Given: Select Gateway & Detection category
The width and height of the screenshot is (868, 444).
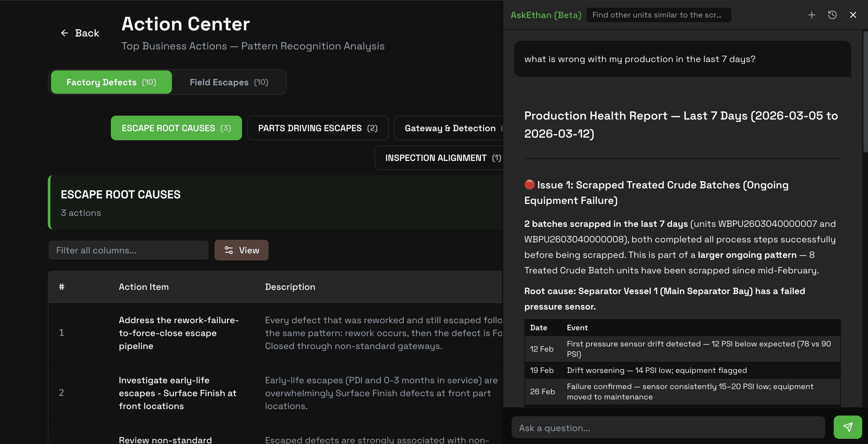Looking at the screenshot, I should pos(450,128).
